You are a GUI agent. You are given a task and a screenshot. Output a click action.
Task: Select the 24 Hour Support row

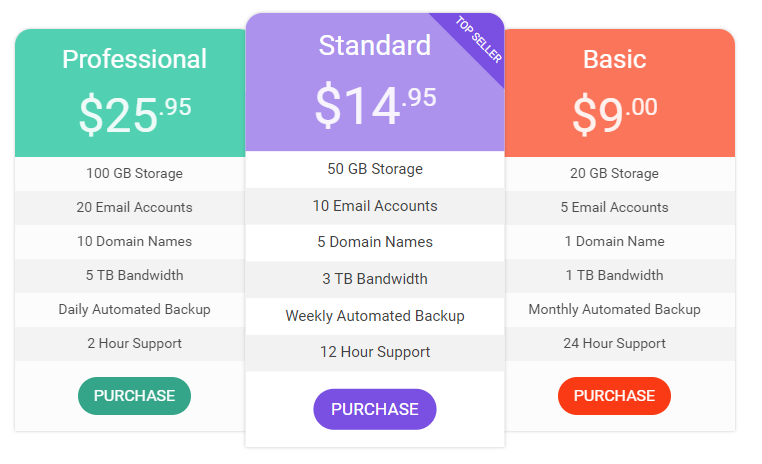coord(620,344)
